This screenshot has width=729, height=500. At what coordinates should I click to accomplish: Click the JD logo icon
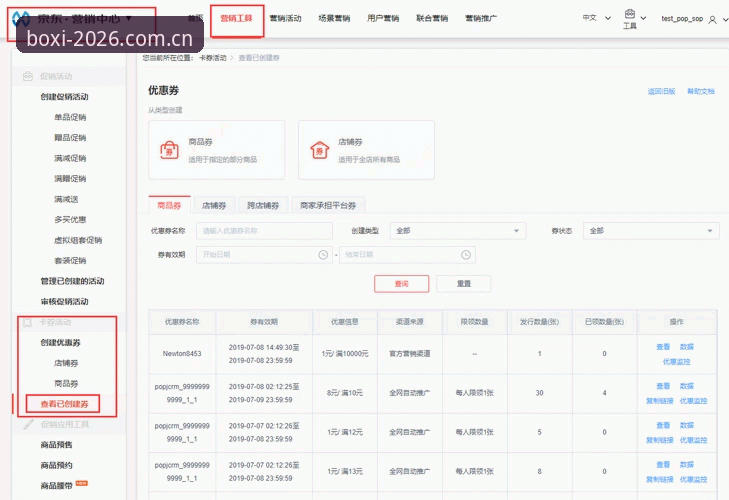21,19
